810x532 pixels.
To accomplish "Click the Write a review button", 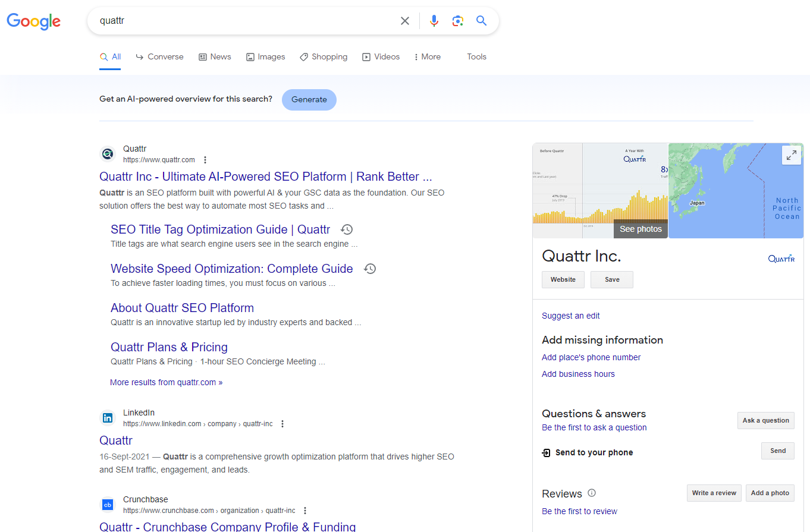I will point(714,493).
